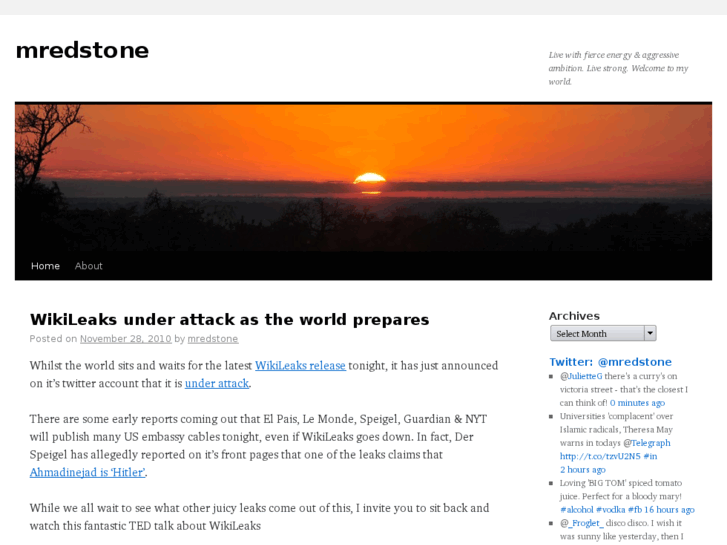Open the 16 hours ago tweet link
Image resolution: width=727 pixels, height=545 pixels.
[x=670, y=510]
